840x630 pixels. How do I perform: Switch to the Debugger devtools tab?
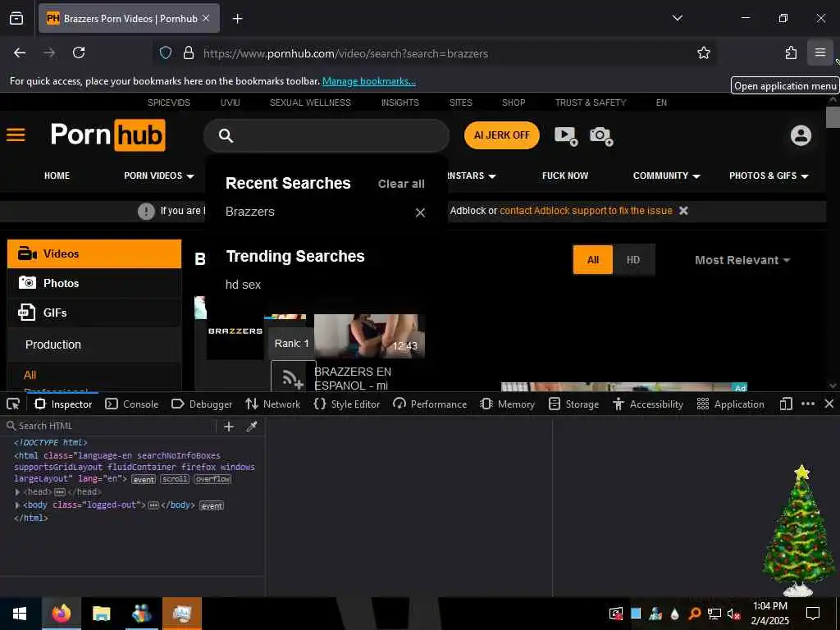click(202, 404)
